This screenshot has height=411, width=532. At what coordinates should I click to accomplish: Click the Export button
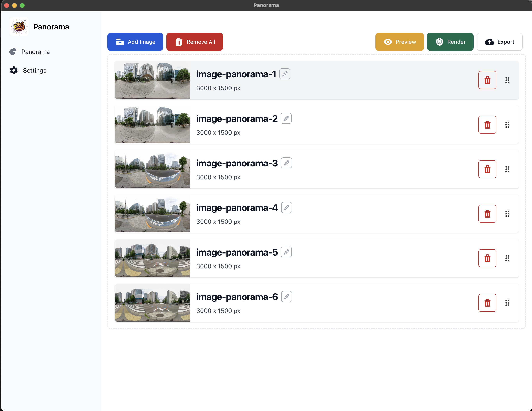[499, 42]
